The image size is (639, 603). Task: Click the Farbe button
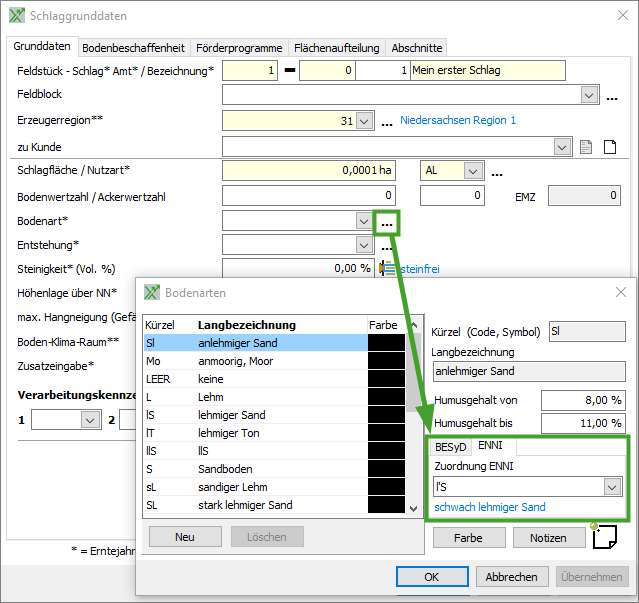[x=469, y=538]
